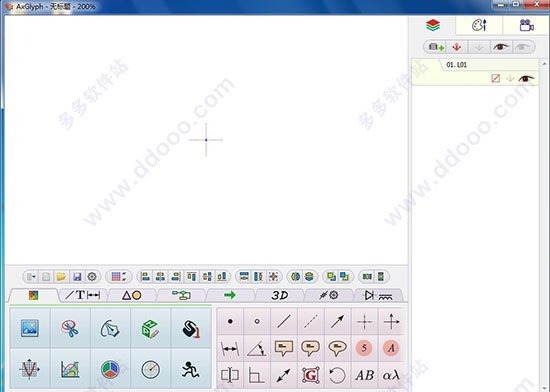Open the gear mechanical symbols tab
Viewport: 550px width, 392px height.
pos(329,295)
